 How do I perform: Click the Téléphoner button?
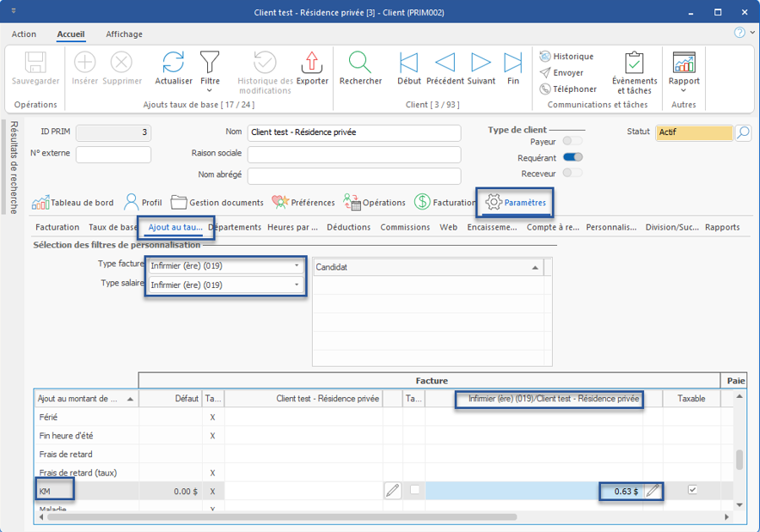(x=567, y=89)
